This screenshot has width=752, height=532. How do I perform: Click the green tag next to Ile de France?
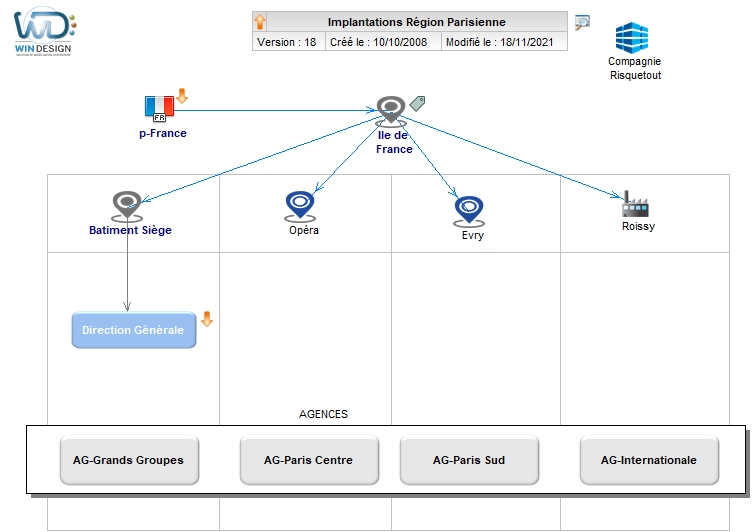tap(418, 102)
